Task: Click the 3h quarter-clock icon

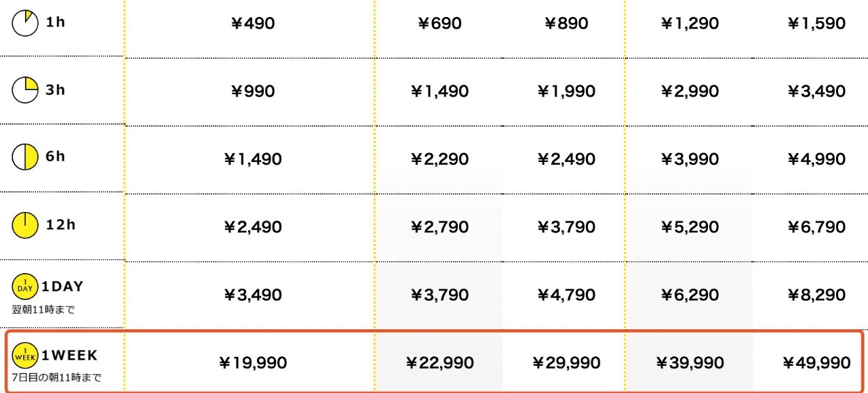Action: 25,90
